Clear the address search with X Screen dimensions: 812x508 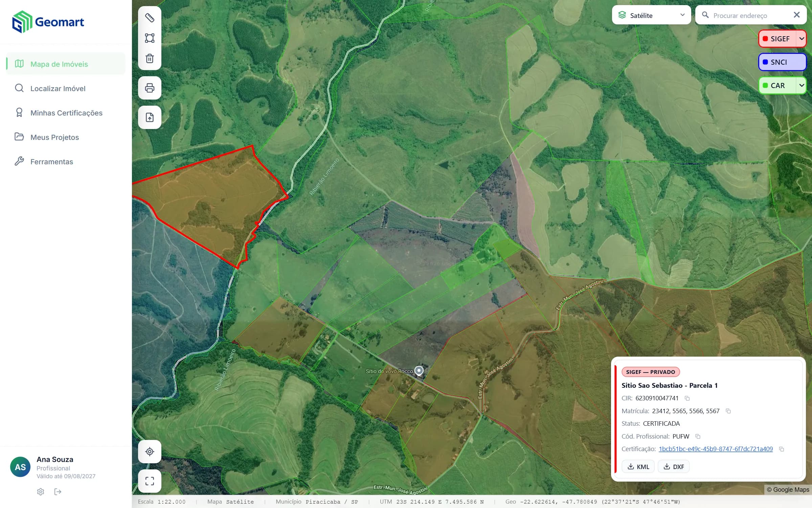point(797,15)
